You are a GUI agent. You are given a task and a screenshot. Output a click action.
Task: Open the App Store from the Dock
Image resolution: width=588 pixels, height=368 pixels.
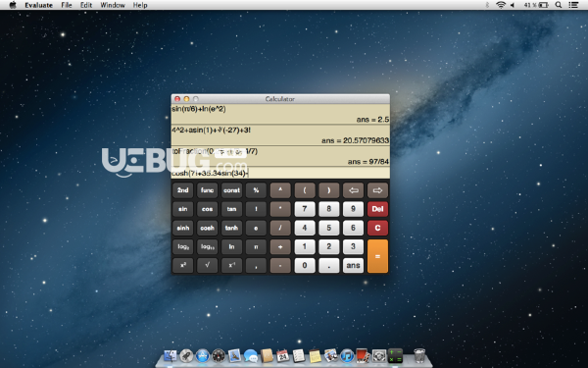pos(202,355)
